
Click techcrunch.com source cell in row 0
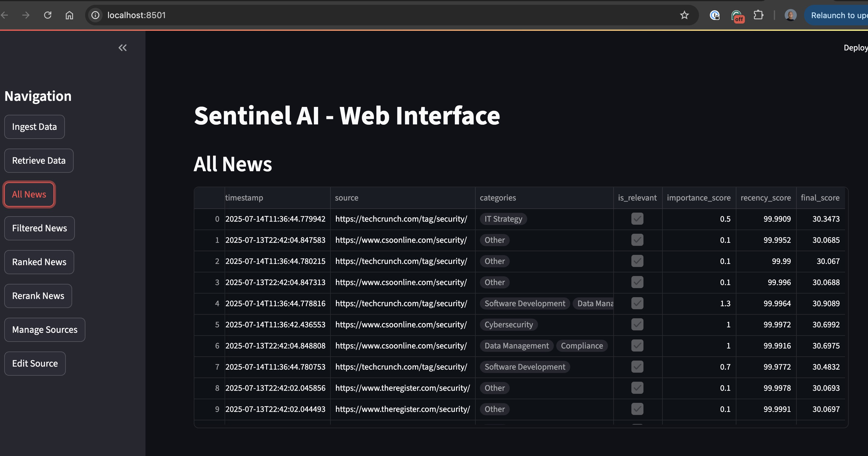403,219
